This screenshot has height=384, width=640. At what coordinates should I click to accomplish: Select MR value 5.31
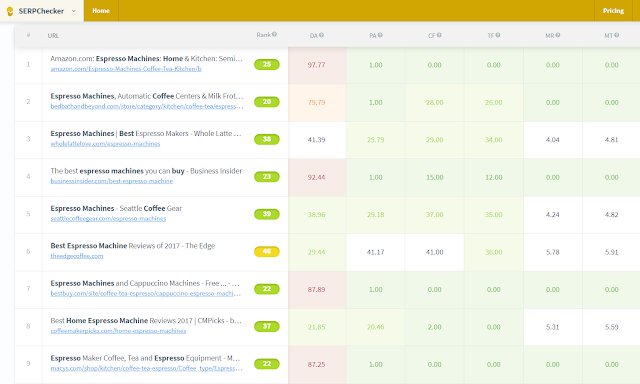[553, 327]
